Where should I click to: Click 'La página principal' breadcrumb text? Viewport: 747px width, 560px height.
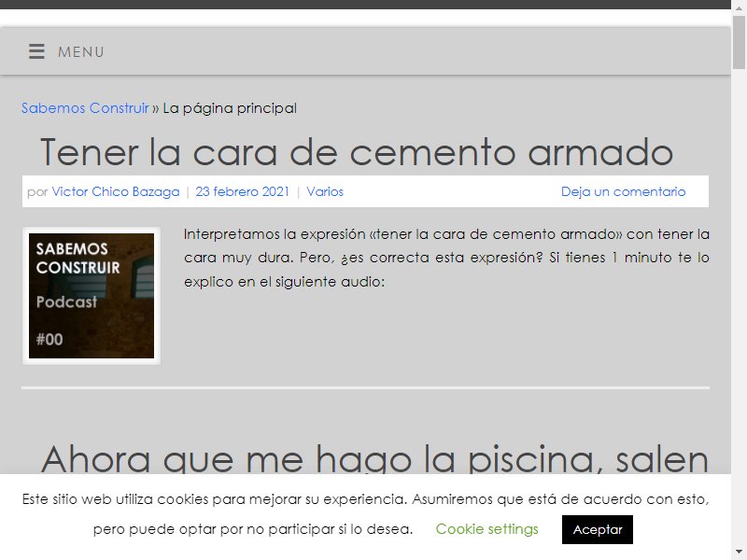click(x=230, y=108)
